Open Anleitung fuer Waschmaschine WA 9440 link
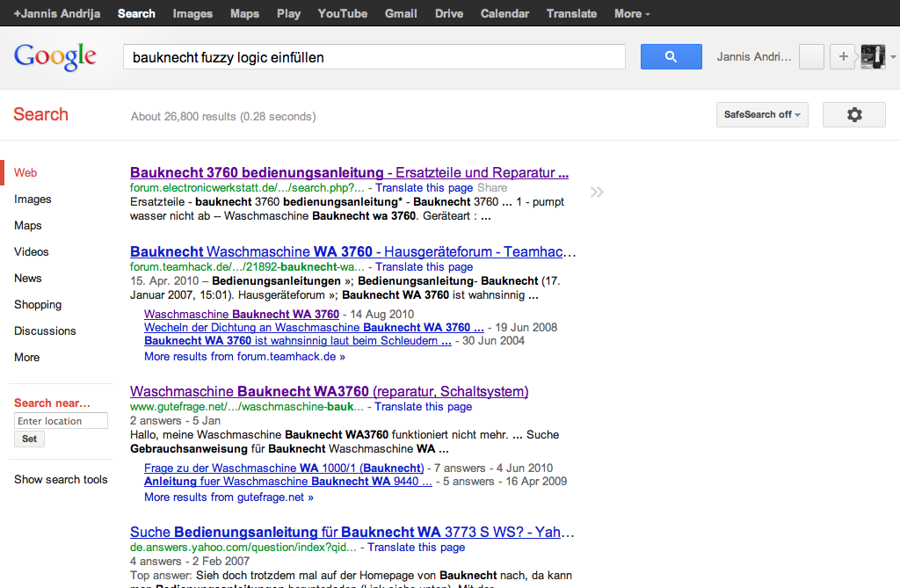Screen dimensions: 900x588 pyautogui.click(x=288, y=481)
